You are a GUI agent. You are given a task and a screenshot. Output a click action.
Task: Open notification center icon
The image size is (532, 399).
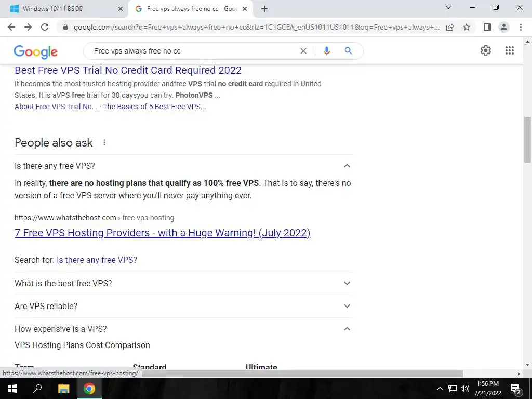click(515, 389)
